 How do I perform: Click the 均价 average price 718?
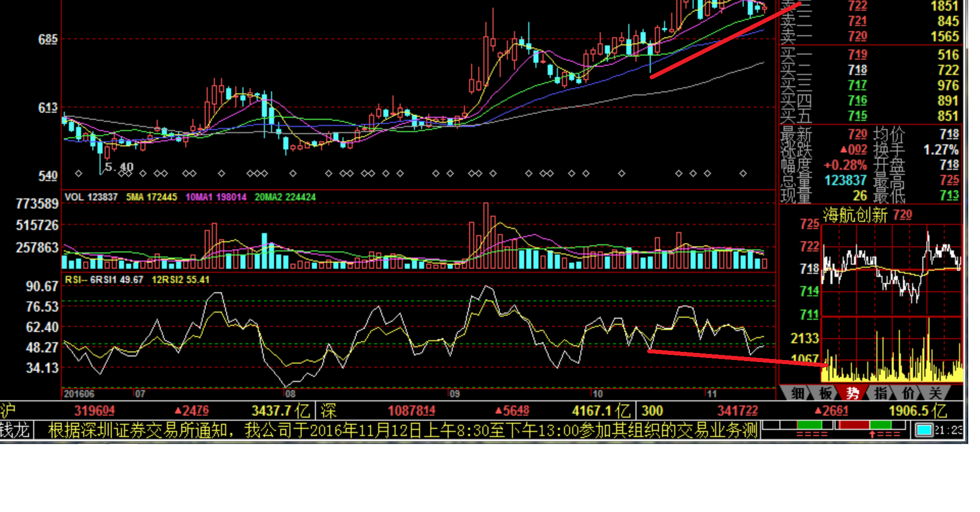tap(949, 134)
